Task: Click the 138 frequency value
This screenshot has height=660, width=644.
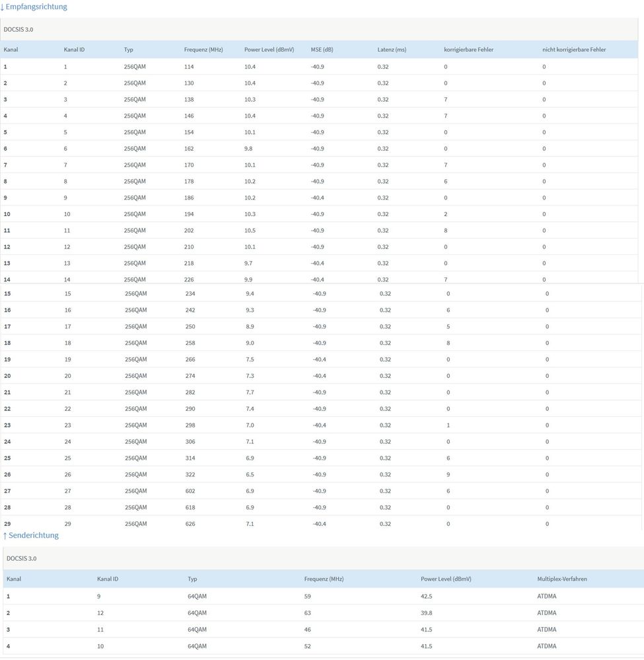Action: pos(189,99)
